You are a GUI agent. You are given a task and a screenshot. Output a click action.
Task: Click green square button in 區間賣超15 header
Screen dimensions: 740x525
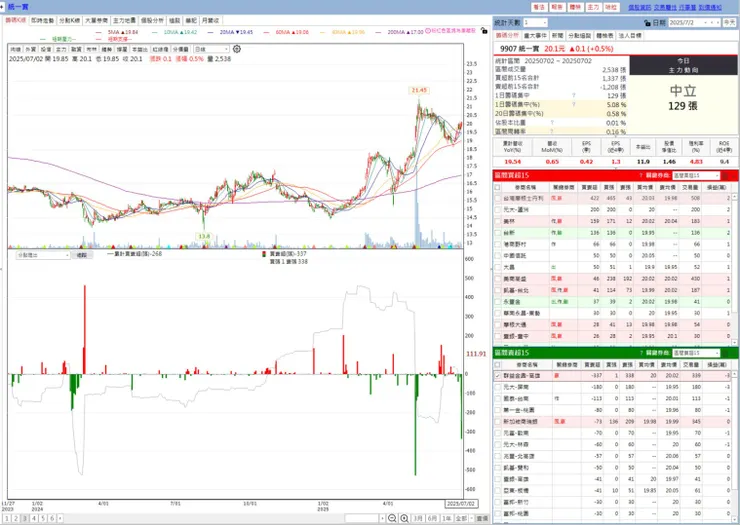point(725,353)
